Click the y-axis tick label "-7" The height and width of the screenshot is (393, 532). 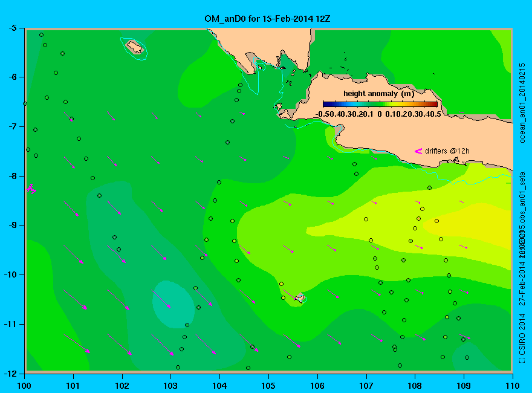pos(12,126)
